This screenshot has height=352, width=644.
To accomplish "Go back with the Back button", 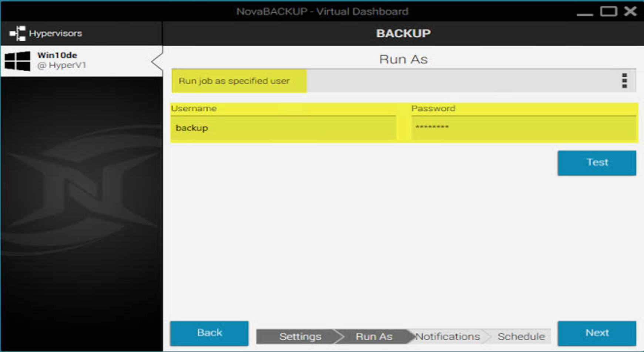I will click(x=209, y=333).
